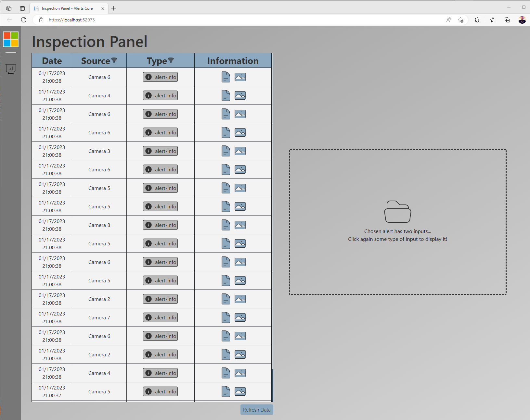Image resolution: width=530 pixels, height=420 pixels.
Task: Click the alert-info badge on the Camera 2 row
Action: [x=160, y=299]
